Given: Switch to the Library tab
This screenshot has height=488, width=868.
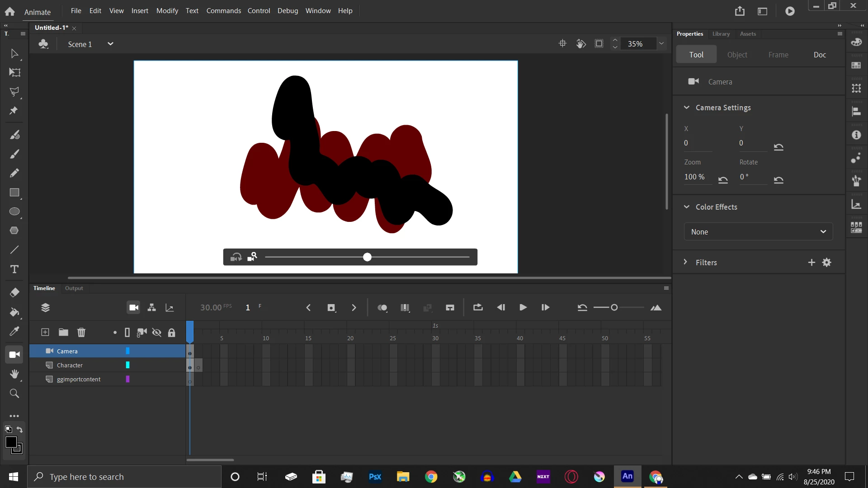Looking at the screenshot, I should (721, 34).
